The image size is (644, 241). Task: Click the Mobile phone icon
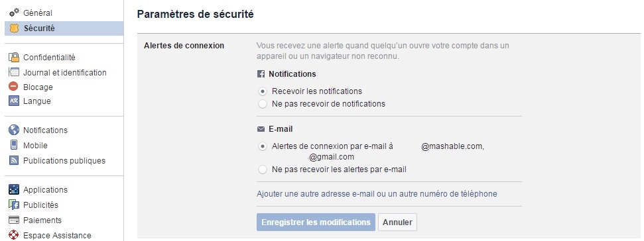pos(14,145)
